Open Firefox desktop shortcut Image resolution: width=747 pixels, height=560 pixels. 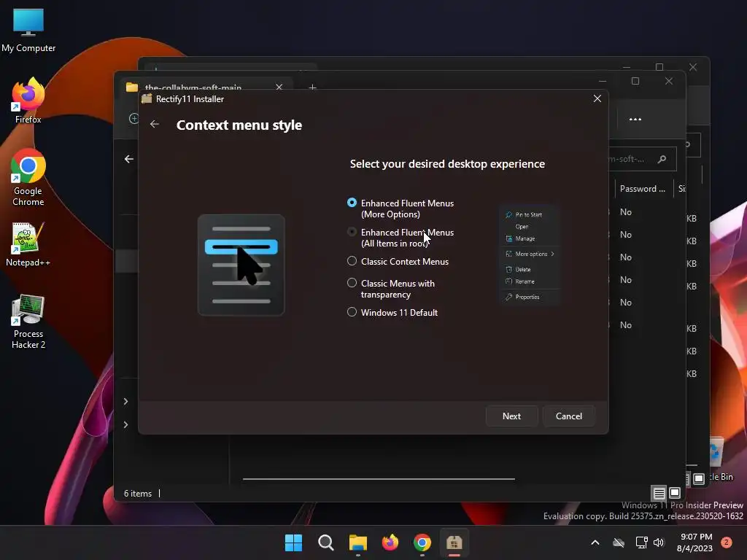pyautogui.click(x=28, y=101)
